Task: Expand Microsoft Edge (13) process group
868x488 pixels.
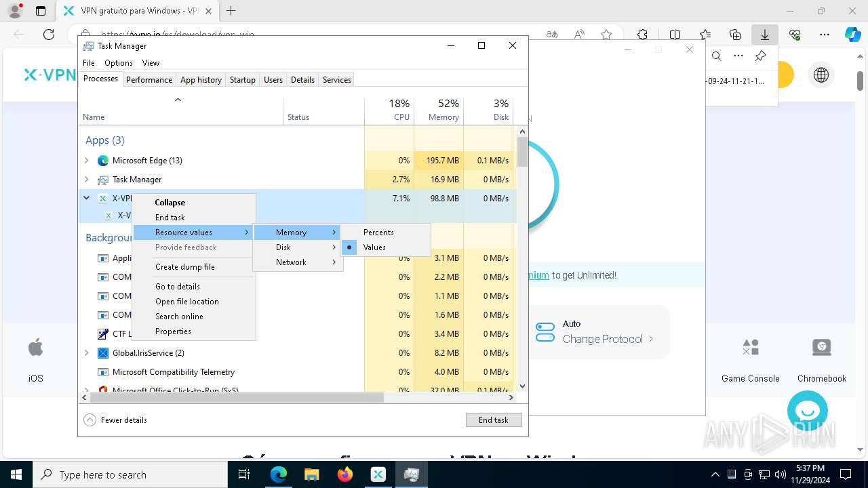Action: [86, 161]
